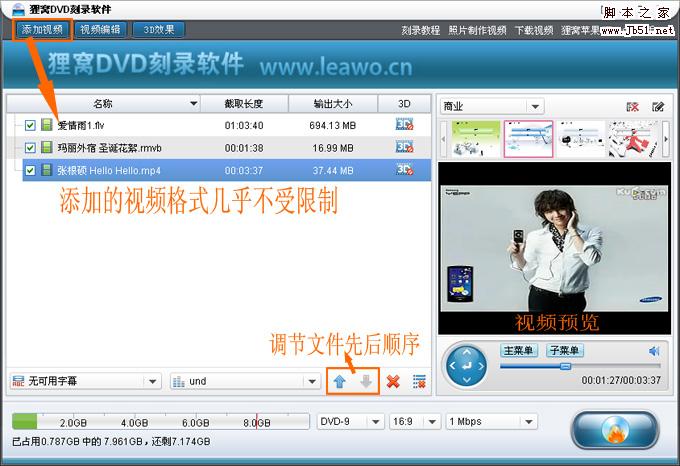Viewport: 680px width, 466px height.
Task: Toggle 3D icon for 张根硕 Hello Hello.mp4
Action: pos(404,170)
